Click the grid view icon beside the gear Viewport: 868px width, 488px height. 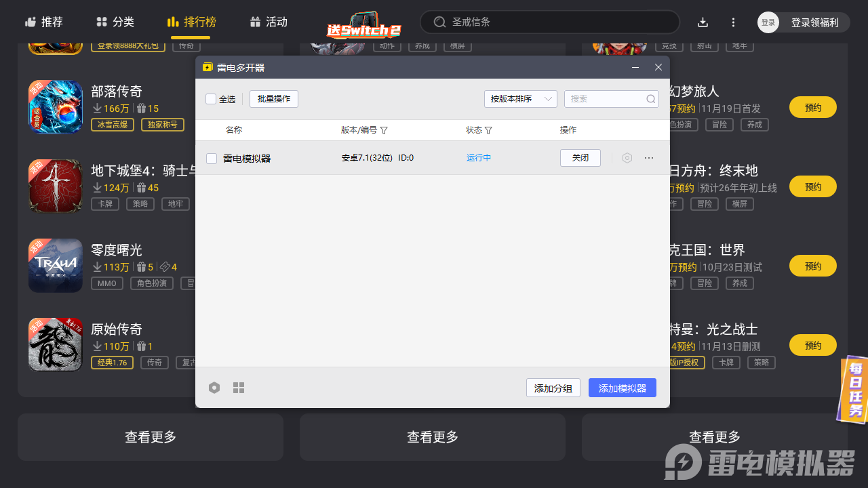pyautogui.click(x=238, y=387)
